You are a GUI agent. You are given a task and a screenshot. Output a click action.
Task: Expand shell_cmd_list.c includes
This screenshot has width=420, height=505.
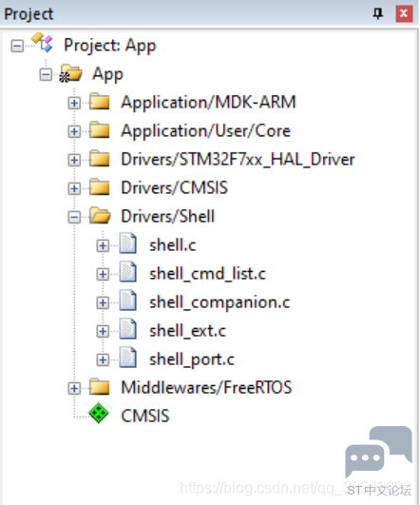tap(103, 274)
